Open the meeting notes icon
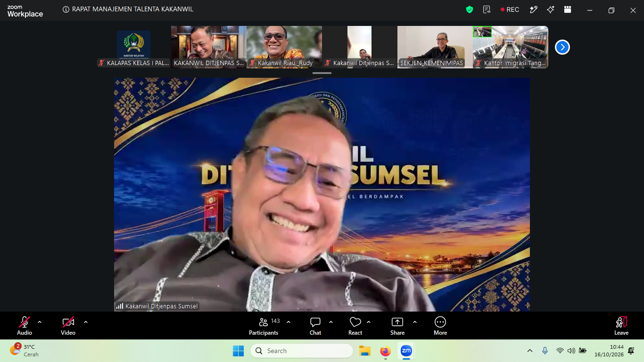 (x=487, y=9)
